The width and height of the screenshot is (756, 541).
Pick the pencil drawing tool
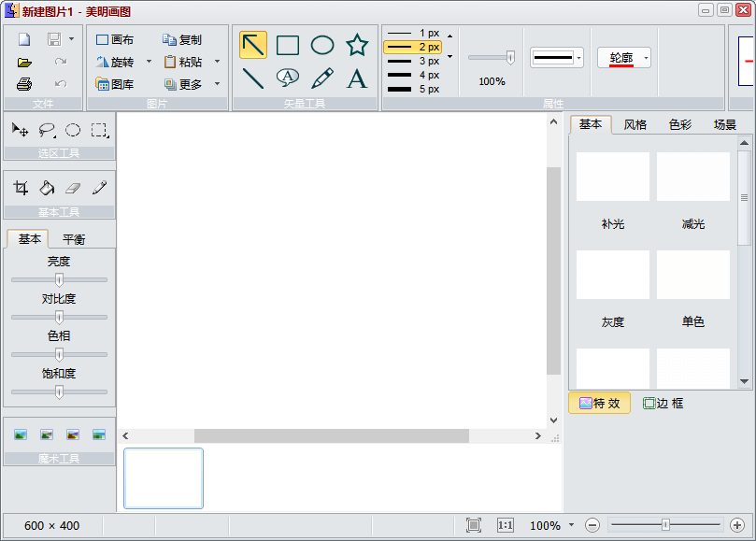point(322,78)
